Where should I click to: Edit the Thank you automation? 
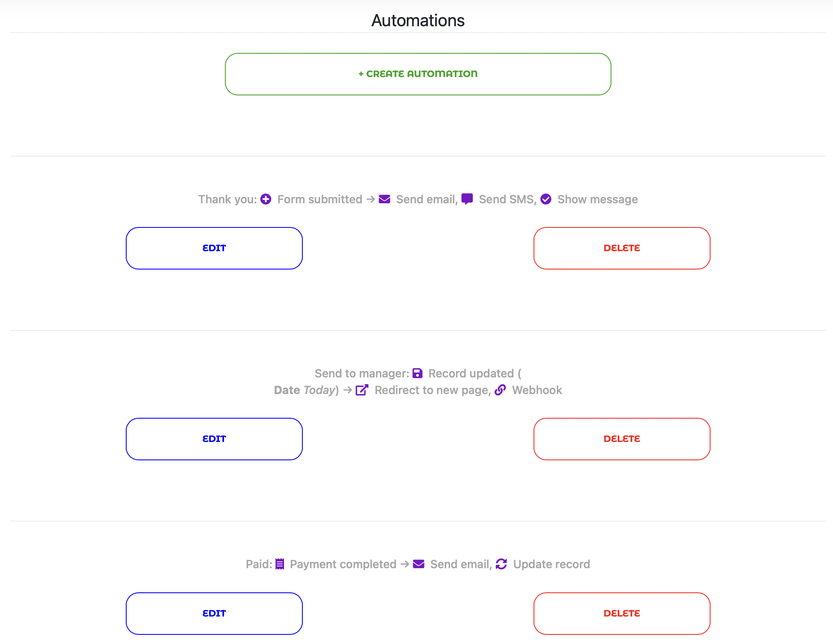(214, 248)
